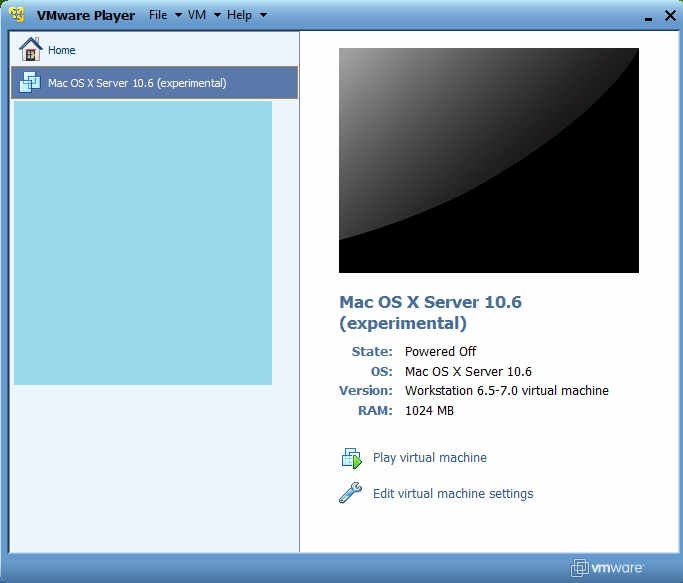Close the VMware Player window
Viewport: 683px width, 583px height.
pyautogui.click(x=670, y=16)
